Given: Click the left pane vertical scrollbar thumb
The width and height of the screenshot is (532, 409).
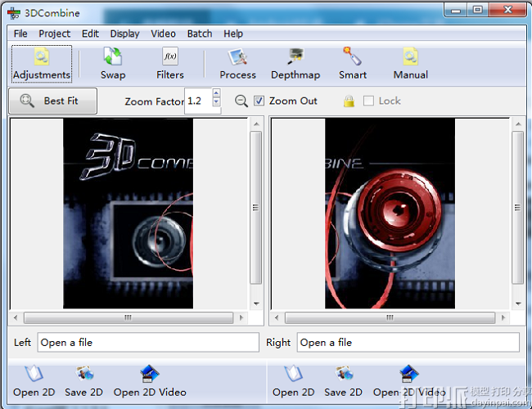Looking at the screenshot, I should pos(256,208).
